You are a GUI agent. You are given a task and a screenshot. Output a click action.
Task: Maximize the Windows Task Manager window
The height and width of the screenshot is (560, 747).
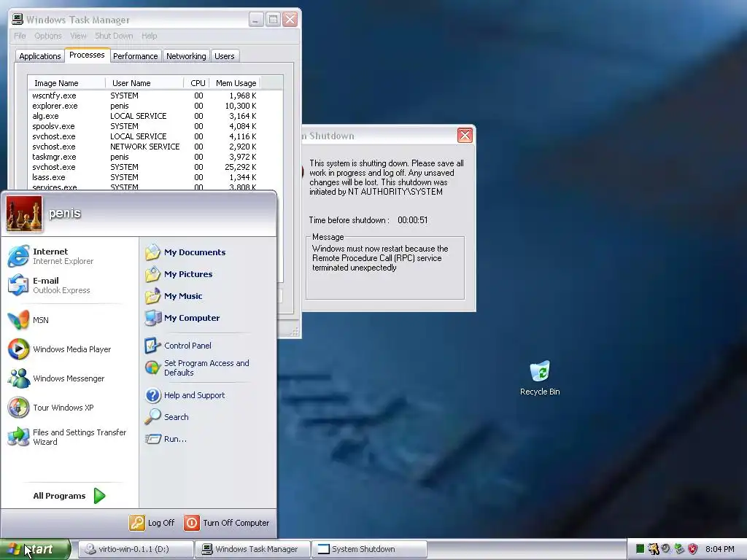(273, 20)
